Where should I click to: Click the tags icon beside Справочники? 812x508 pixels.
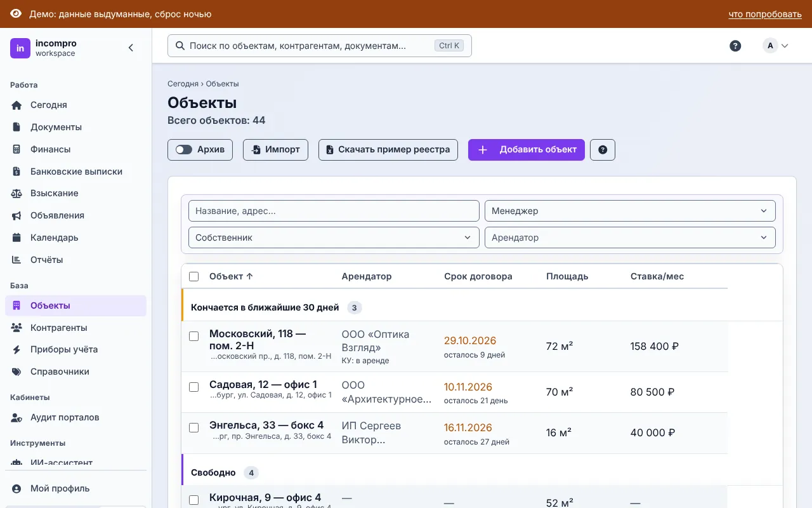pyautogui.click(x=17, y=371)
